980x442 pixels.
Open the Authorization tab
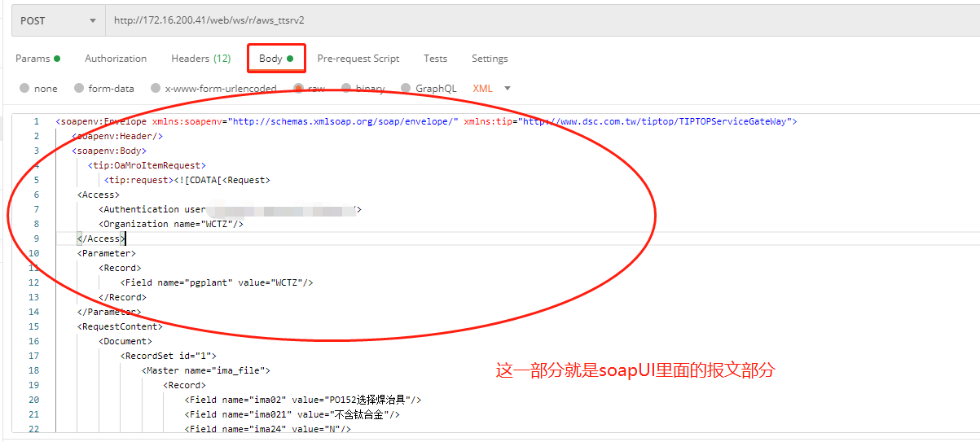pyautogui.click(x=116, y=59)
